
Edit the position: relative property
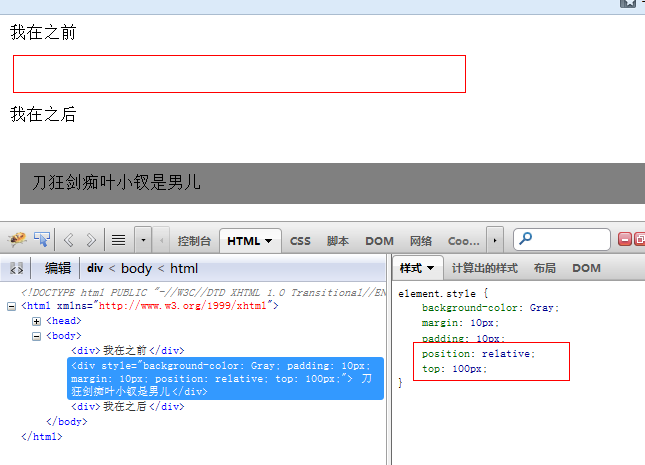pos(478,354)
